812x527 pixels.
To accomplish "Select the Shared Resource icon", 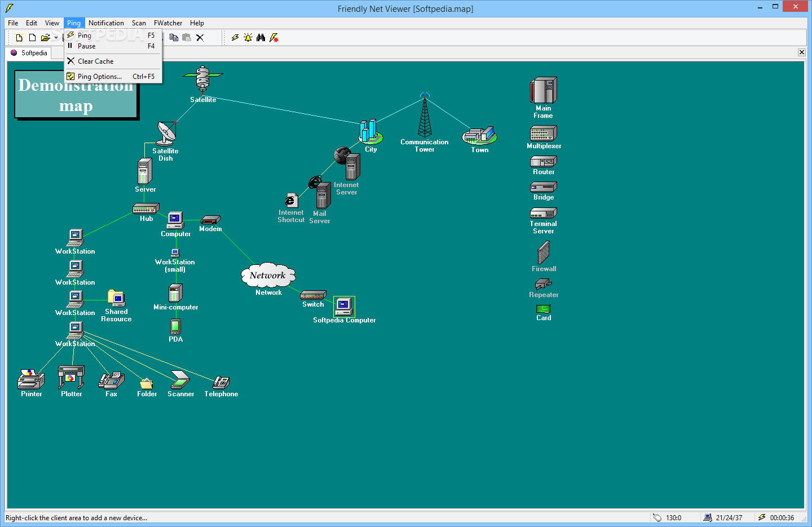I will (116, 298).
